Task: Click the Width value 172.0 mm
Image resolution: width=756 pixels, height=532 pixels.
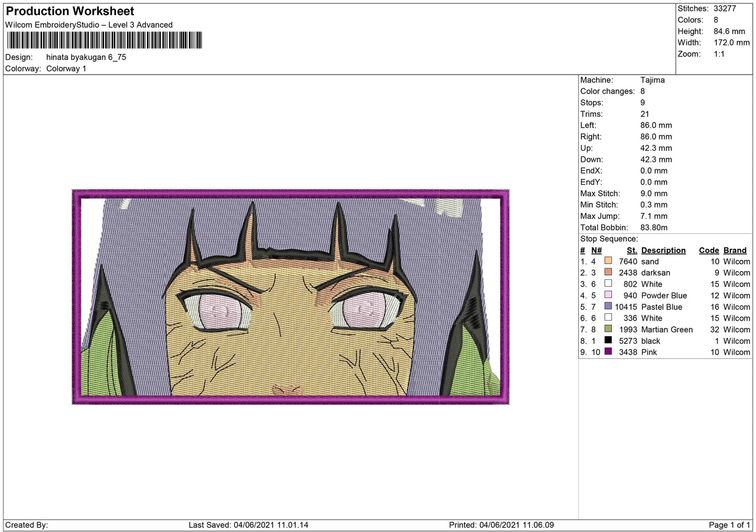Action: click(731, 42)
